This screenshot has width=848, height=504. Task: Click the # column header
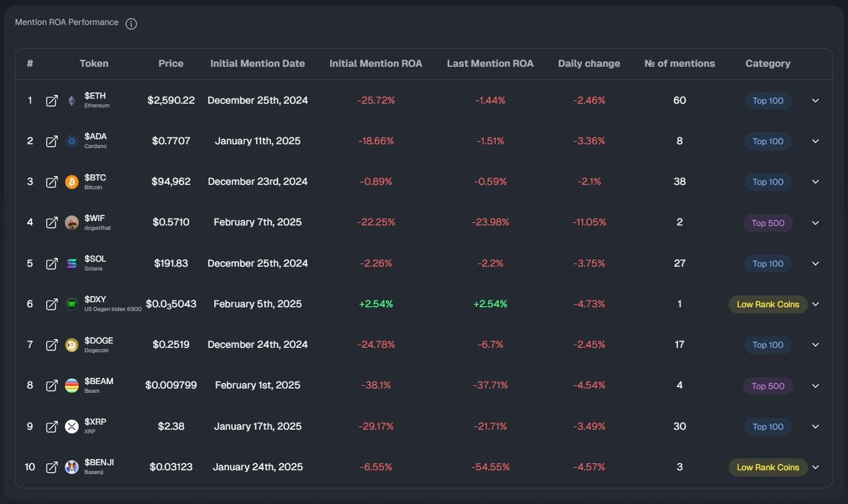[30, 63]
